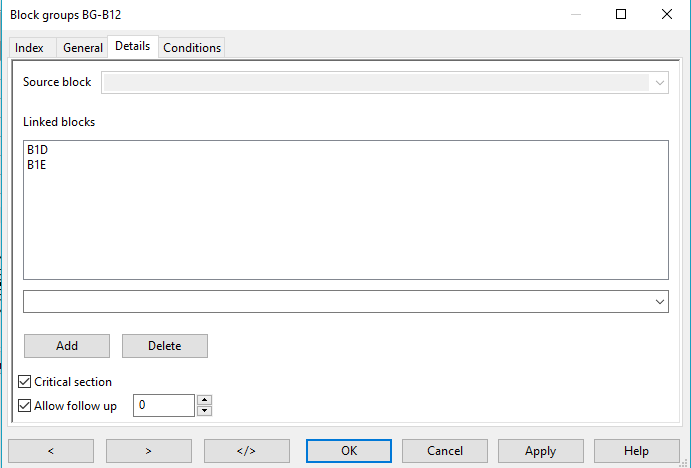
Task: Open the linked block selection dropdown
Action: (659, 301)
